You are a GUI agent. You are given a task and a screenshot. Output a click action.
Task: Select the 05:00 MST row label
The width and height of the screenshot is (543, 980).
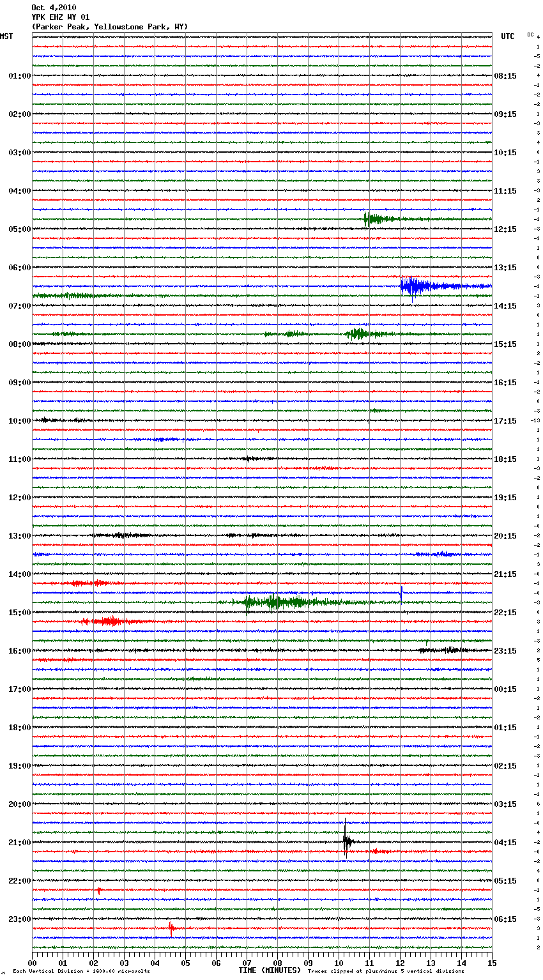[20, 229]
